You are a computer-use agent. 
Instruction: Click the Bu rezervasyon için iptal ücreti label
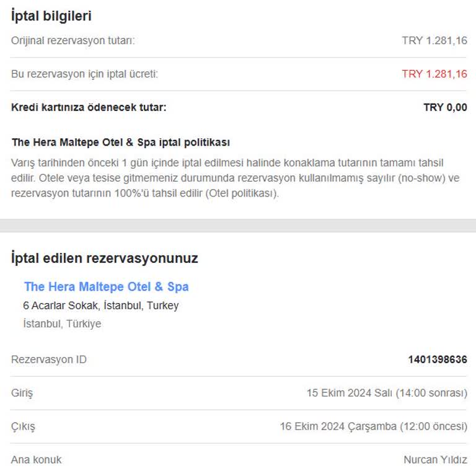(x=84, y=74)
